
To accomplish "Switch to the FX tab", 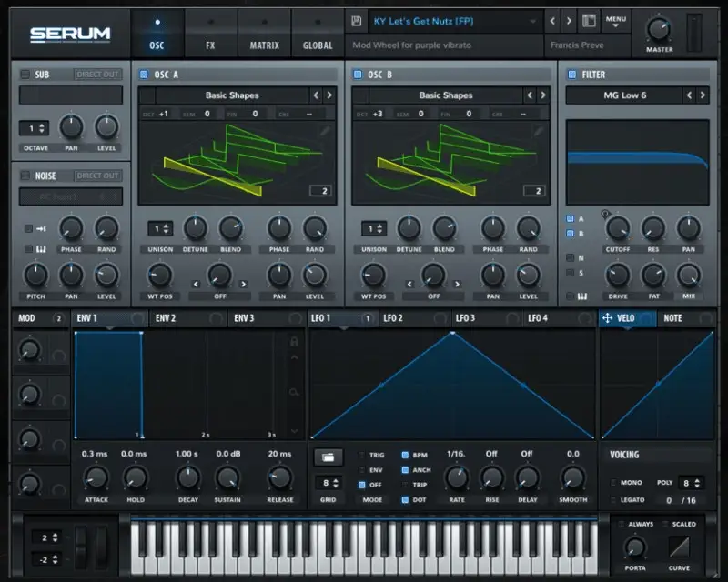I will (210, 45).
